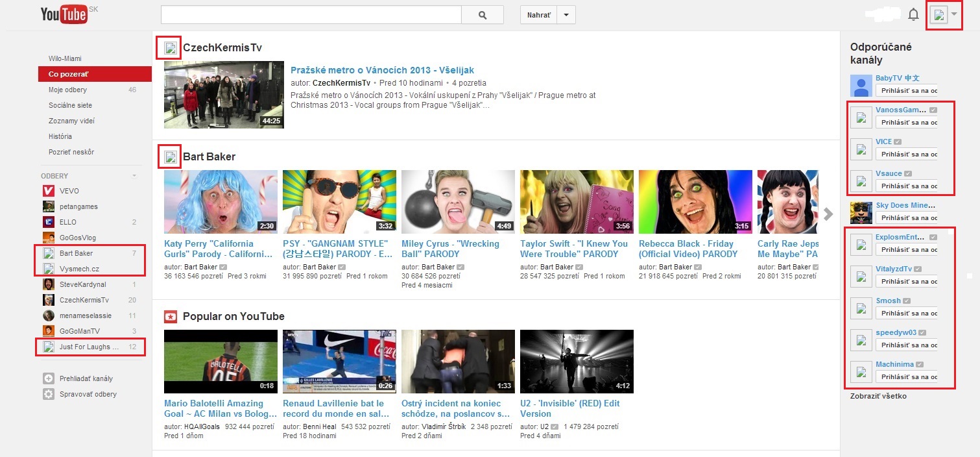Open the GoGoManTV subscription icon
This screenshot has height=457, width=980.
pyautogui.click(x=48, y=331)
